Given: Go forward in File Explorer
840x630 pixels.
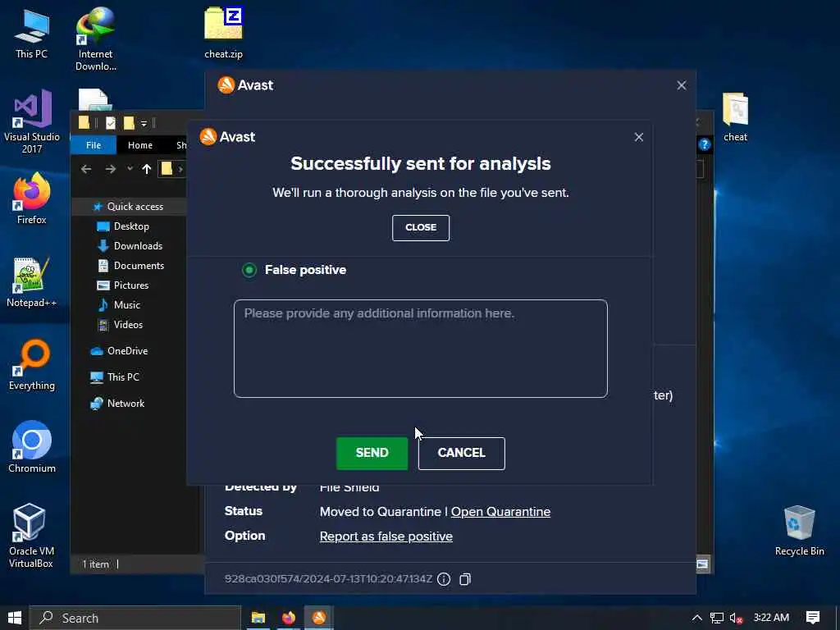Looking at the screenshot, I should click(x=111, y=169).
